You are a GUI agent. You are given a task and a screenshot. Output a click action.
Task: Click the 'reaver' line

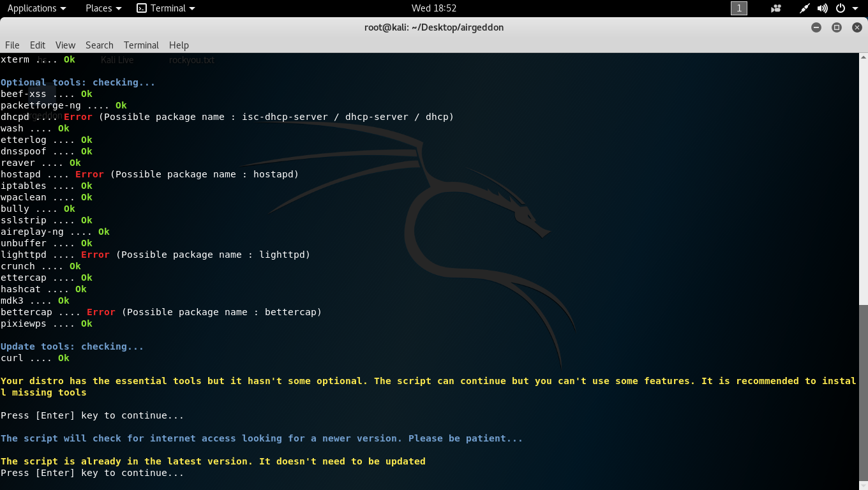[x=41, y=163]
